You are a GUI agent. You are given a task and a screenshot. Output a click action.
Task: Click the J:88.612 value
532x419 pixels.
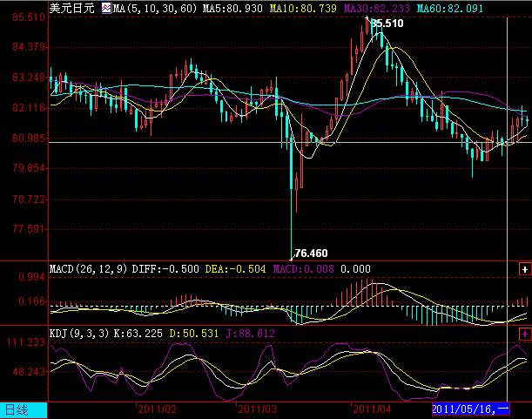250,334
